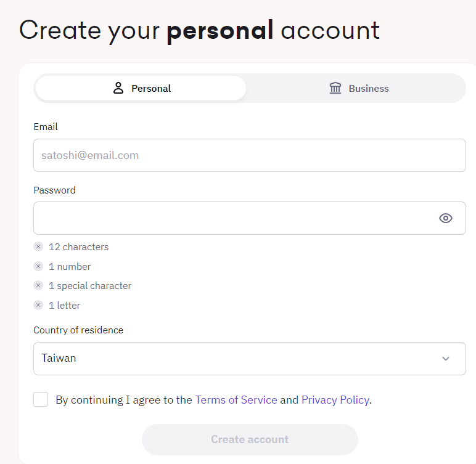Switch to the Business tab
Image resolution: width=476 pixels, height=464 pixels.
(x=359, y=88)
